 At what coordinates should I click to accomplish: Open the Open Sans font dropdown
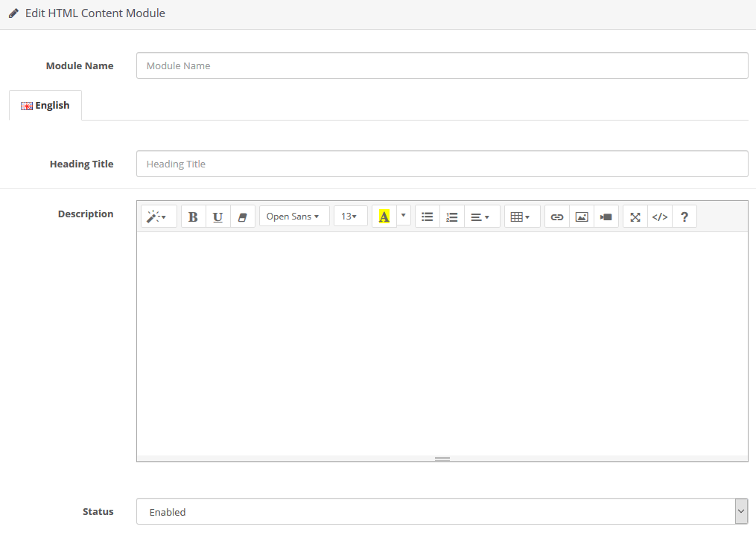pos(294,217)
